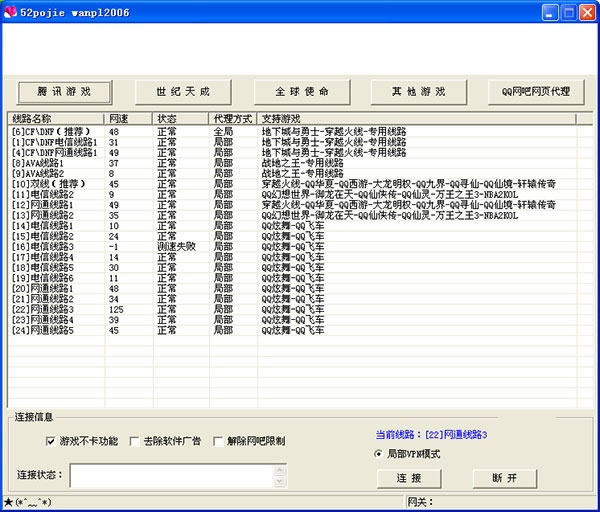600x512 pixels.
Task: Click the 当前线路: [22]网通线路3 label
Action: point(431,435)
